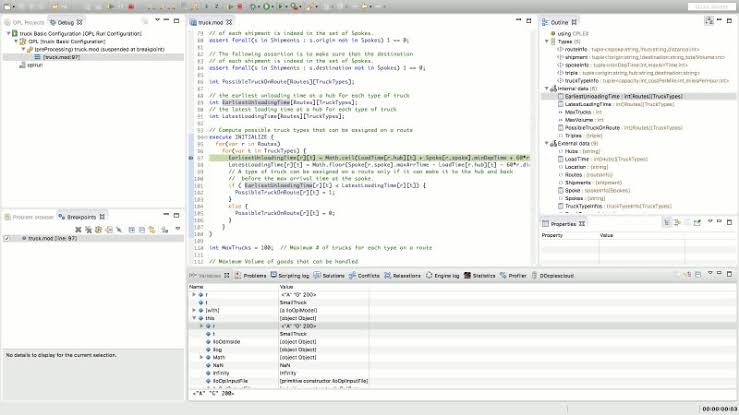Image resolution: width=739 pixels, height=415 pixels.
Task: Expand the Math object under this
Action: tap(201, 358)
